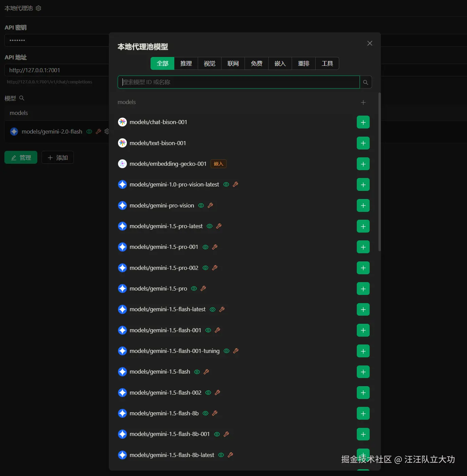Click eye icon of gemini-1.5-pro-latest

(x=210, y=226)
